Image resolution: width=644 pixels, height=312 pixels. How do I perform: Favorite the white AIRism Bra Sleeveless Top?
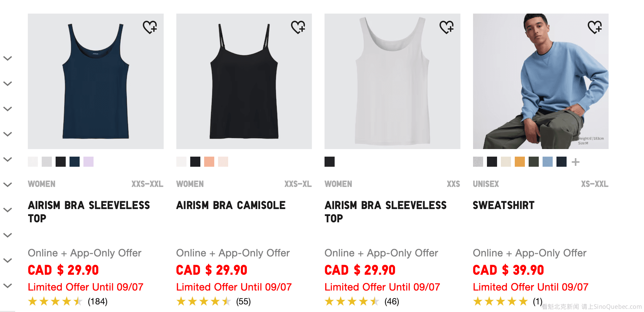[x=447, y=27]
